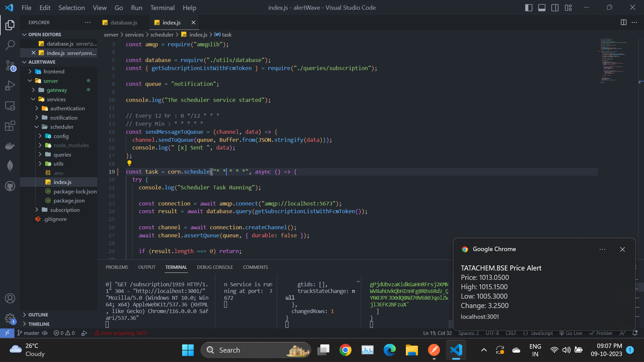Toggle the bottom Panel layout button

tap(542, 8)
